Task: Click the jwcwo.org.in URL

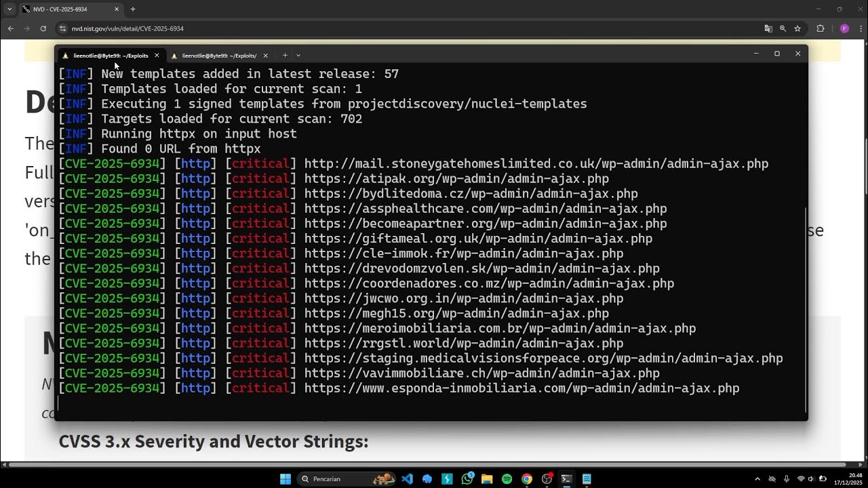Action: (464, 298)
